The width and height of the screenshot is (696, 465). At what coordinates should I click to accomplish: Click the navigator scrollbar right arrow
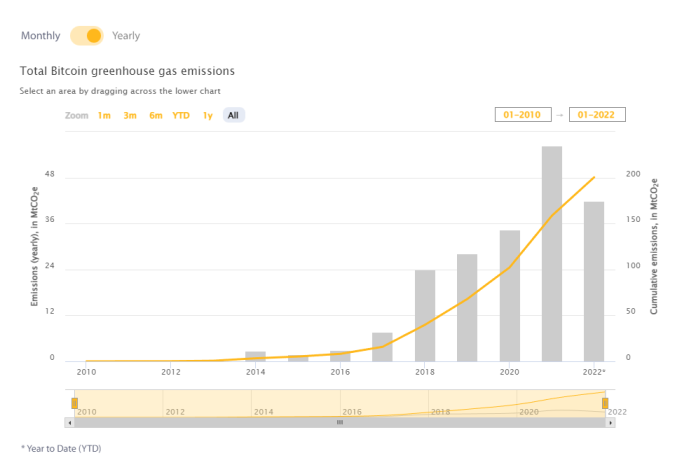(611, 423)
